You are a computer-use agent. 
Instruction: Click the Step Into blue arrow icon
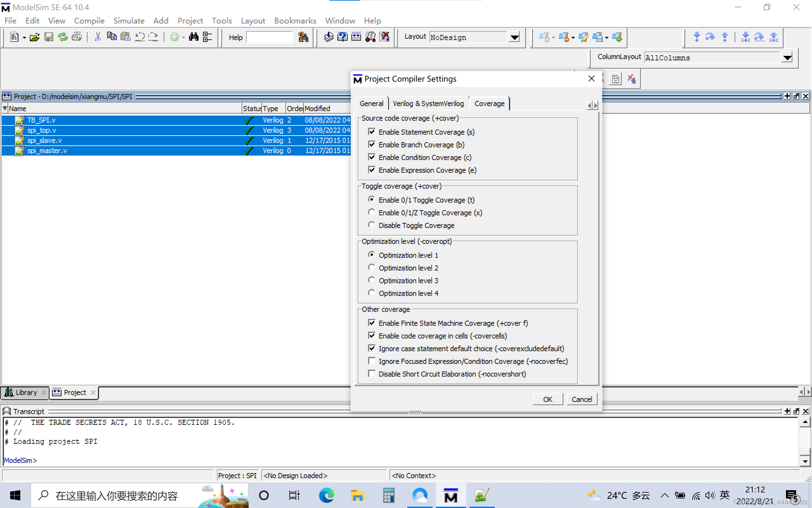(697, 37)
